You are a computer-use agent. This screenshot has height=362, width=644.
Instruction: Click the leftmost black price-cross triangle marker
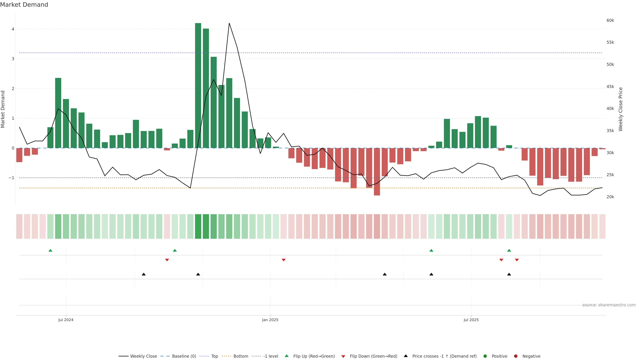[144, 274]
